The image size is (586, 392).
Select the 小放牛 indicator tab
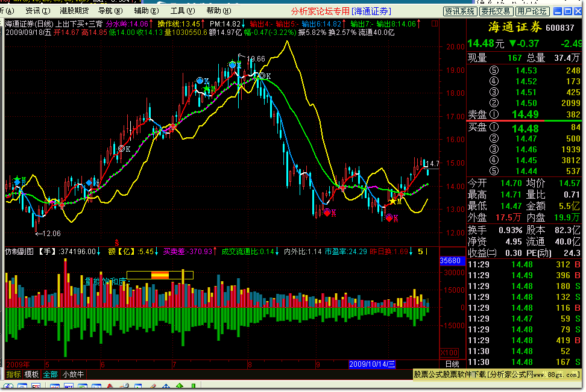(x=74, y=374)
